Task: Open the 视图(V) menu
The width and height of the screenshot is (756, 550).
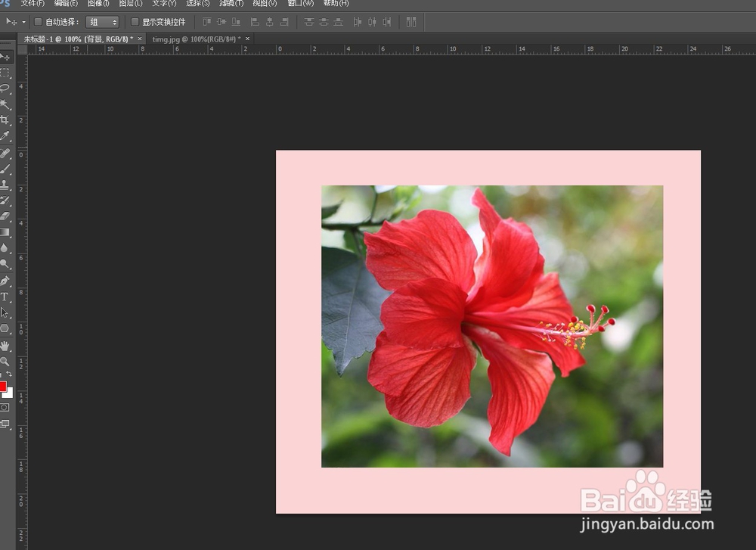Action: [x=265, y=3]
